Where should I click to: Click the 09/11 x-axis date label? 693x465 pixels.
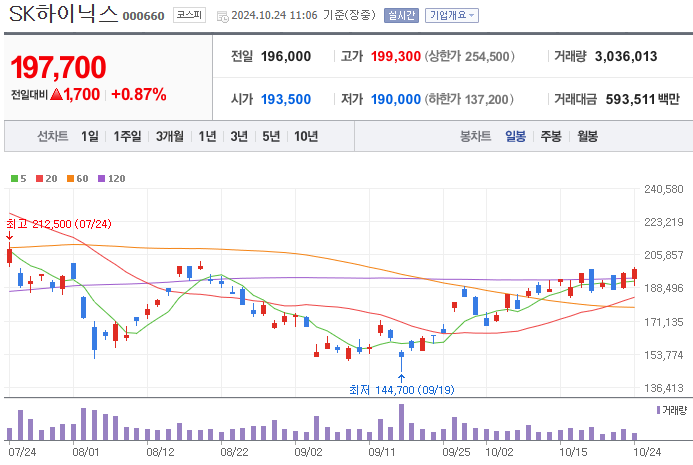coord(382,452)
